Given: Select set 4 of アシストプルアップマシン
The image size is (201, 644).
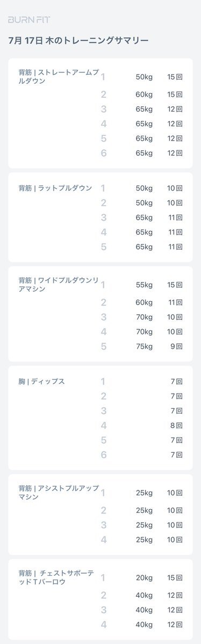Looking at the screenshot, I should coord(142,540).
